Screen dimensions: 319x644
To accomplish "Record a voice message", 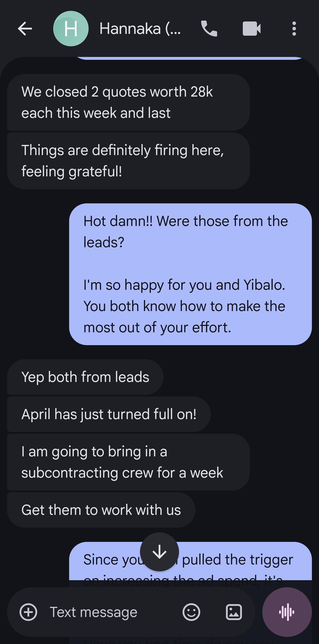I will (x=287, y=612).
